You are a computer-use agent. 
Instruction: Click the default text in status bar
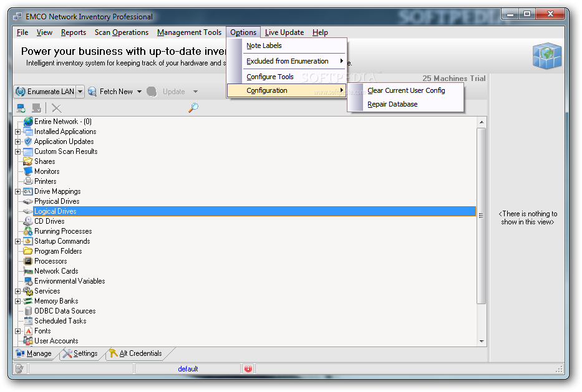pos(188,369)
